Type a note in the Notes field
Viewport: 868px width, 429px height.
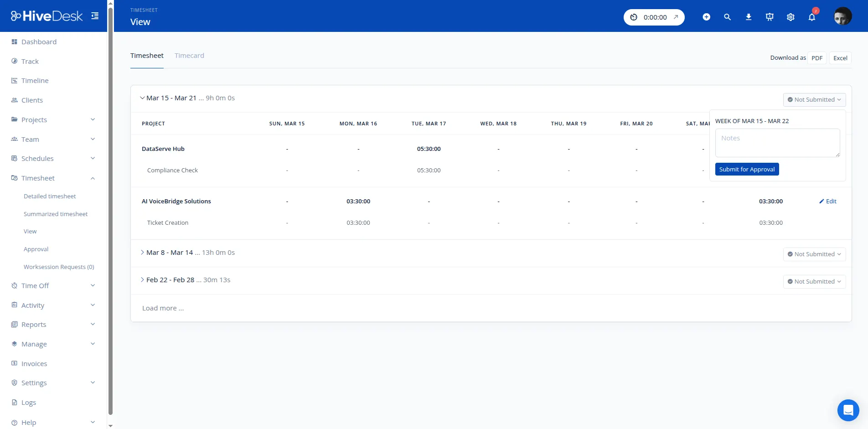[x=777, y=142]
